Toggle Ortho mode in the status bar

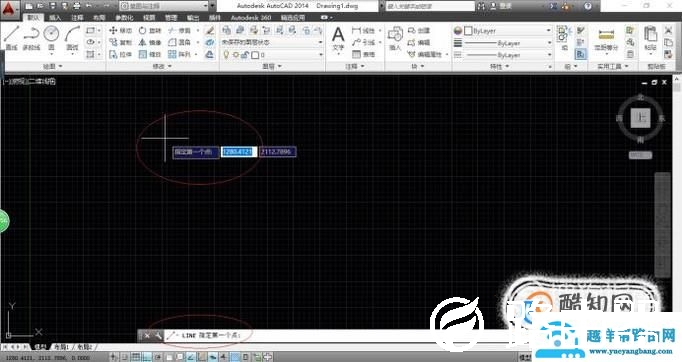(x=147, y=357)
